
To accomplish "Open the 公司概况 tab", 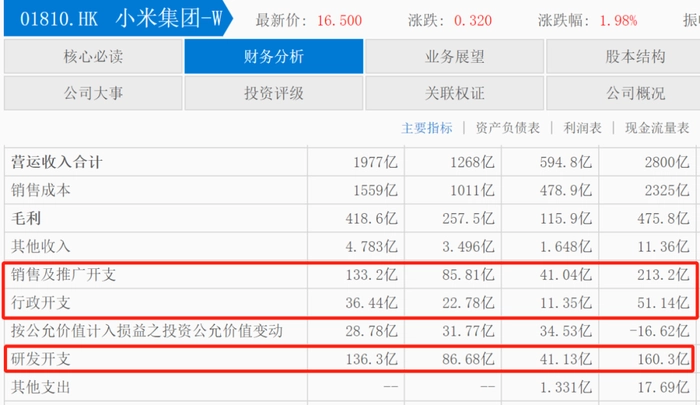I will (x=634, y=94).
